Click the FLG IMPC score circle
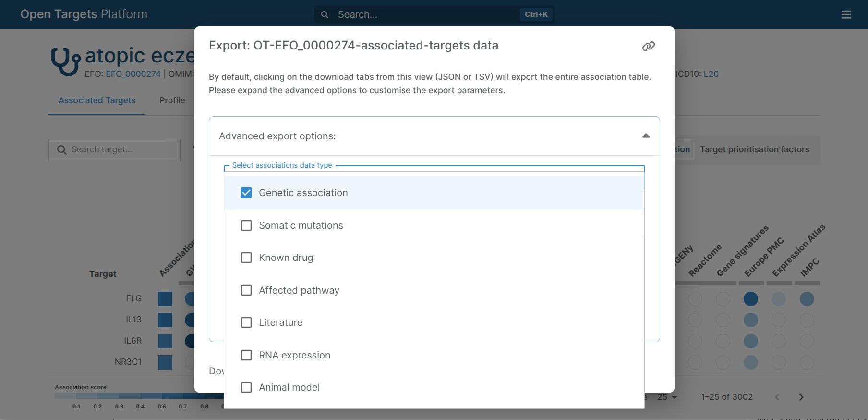This screenshot has height=420, width=868. coord(807,299)
